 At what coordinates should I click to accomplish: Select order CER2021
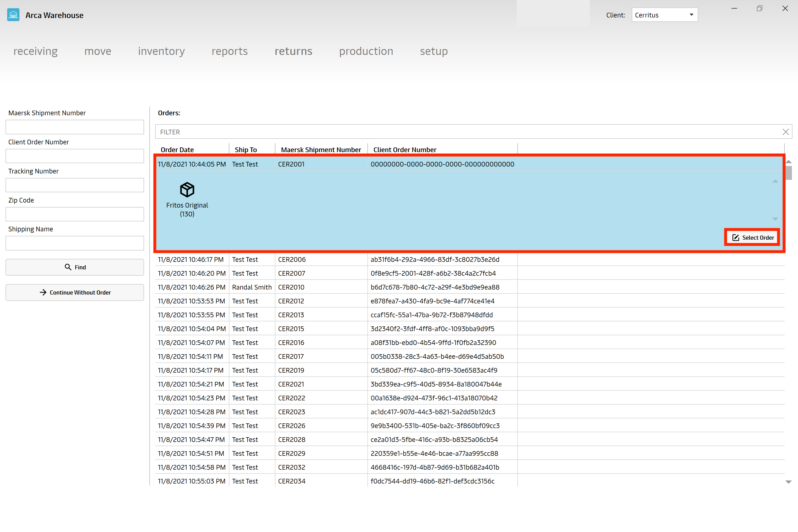pos(470,384)
